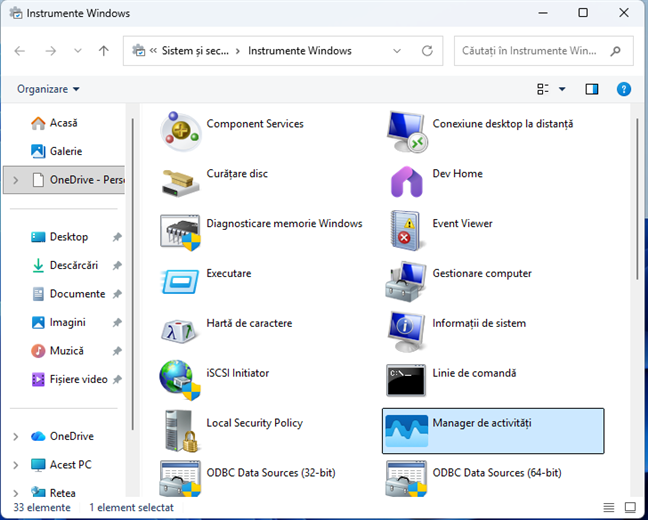The height and width of the screenshot is (520, 648).
Task: Click the Manager de activități icon
Action: (407, 431)
